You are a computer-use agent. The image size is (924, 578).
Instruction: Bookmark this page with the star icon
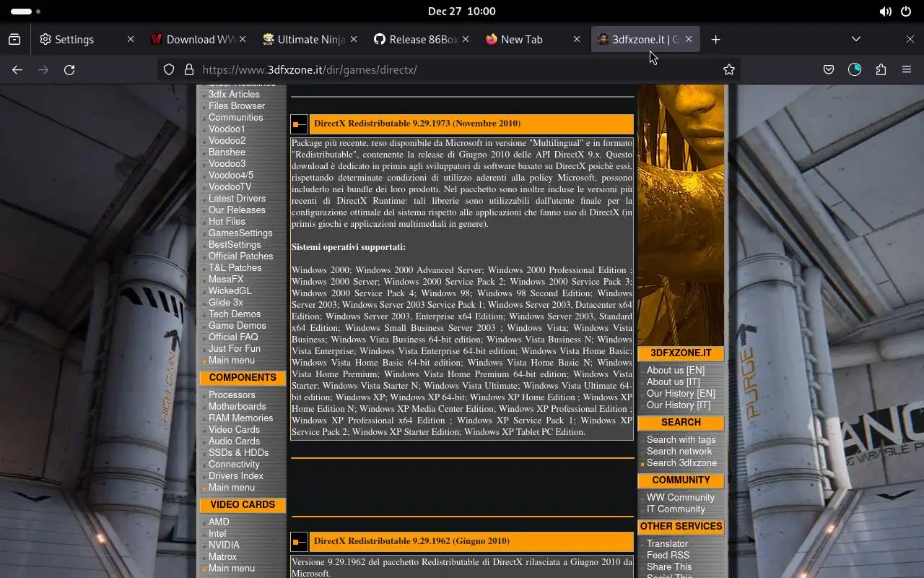click(729, 69)
